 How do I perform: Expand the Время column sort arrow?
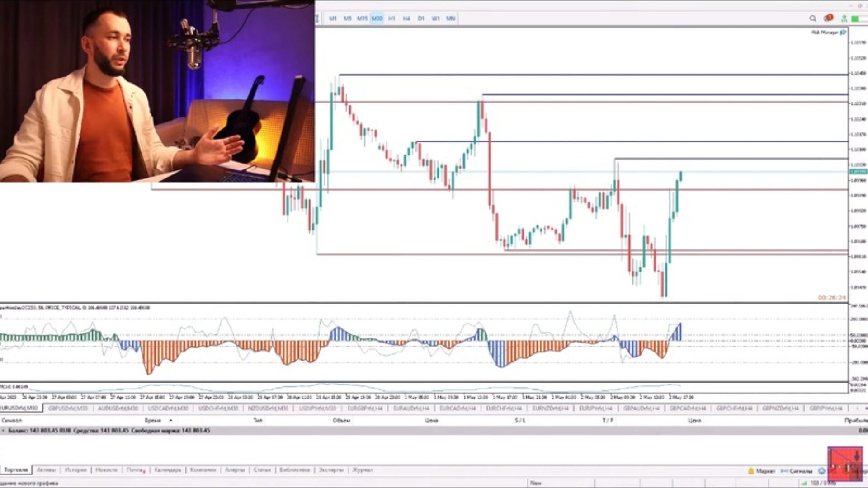171,421
